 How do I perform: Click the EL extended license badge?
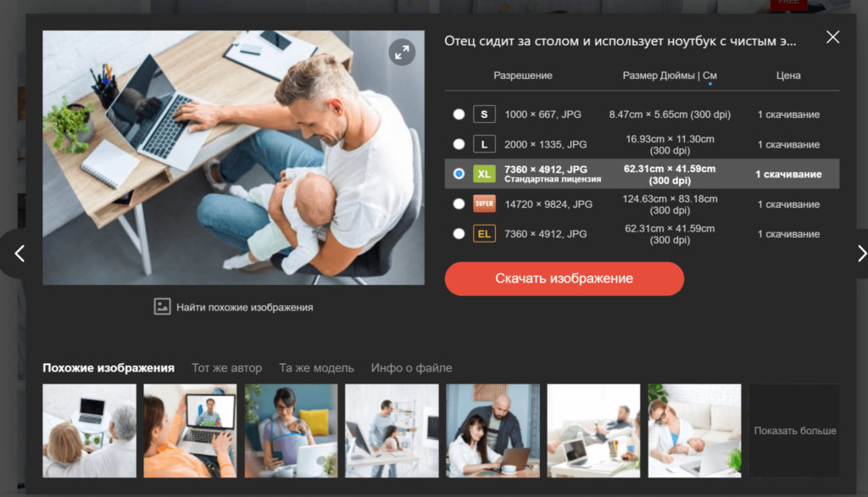point(484,233)
